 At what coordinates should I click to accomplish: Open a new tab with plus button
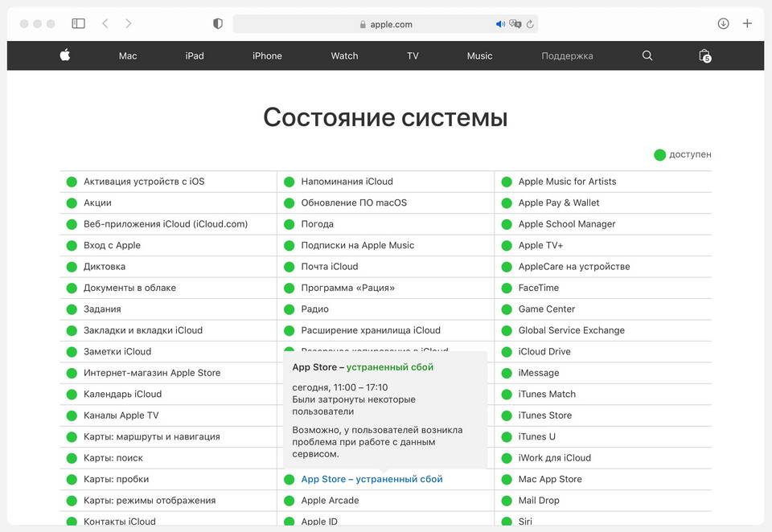click(747, 24)
